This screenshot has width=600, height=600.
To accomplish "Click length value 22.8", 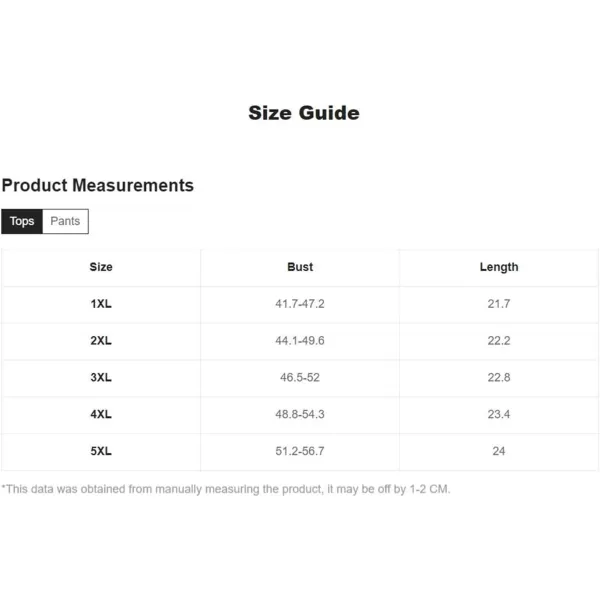I will pos(499,377).
